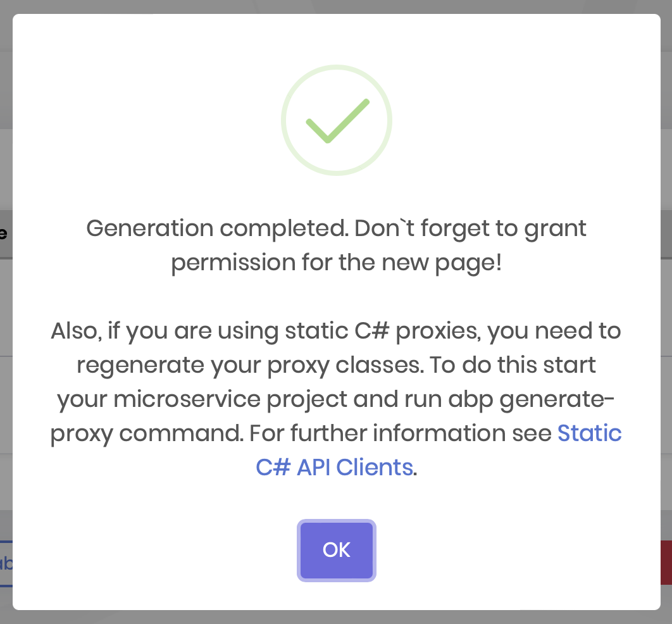Screen dimensions: 672x624
Task: Click the dimmed backdrop above the dialog
Action: [336, 6]
